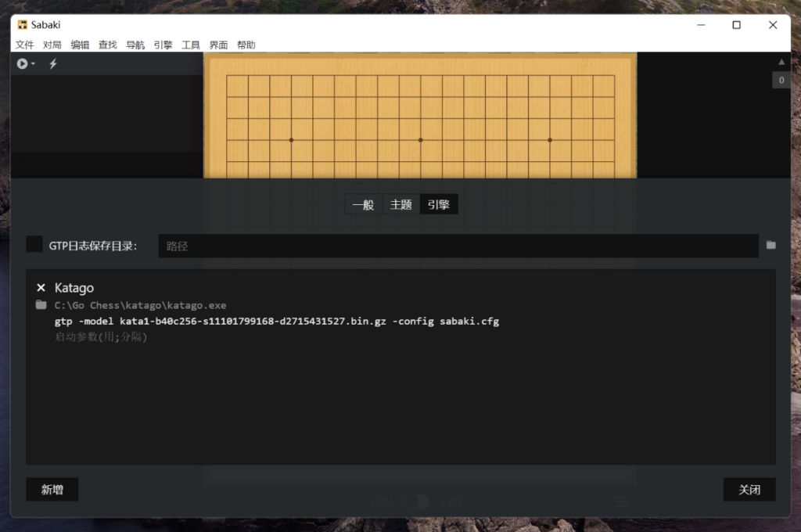Click the move number 0 indicator
The width and height of the screenshot is (801, 532).
click(x=781, y=81)
